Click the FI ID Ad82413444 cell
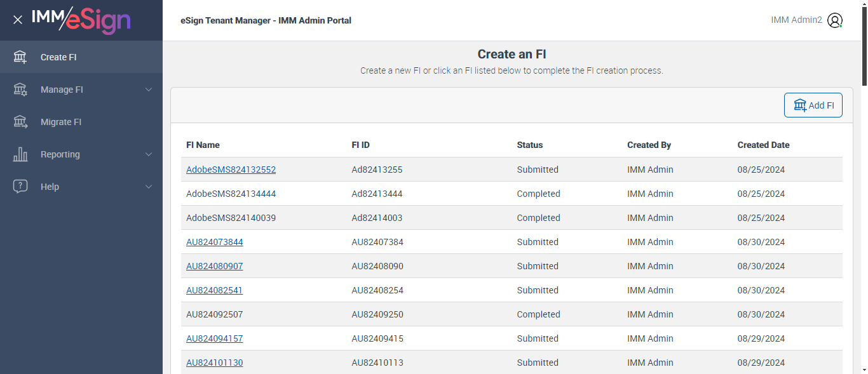 377,194
